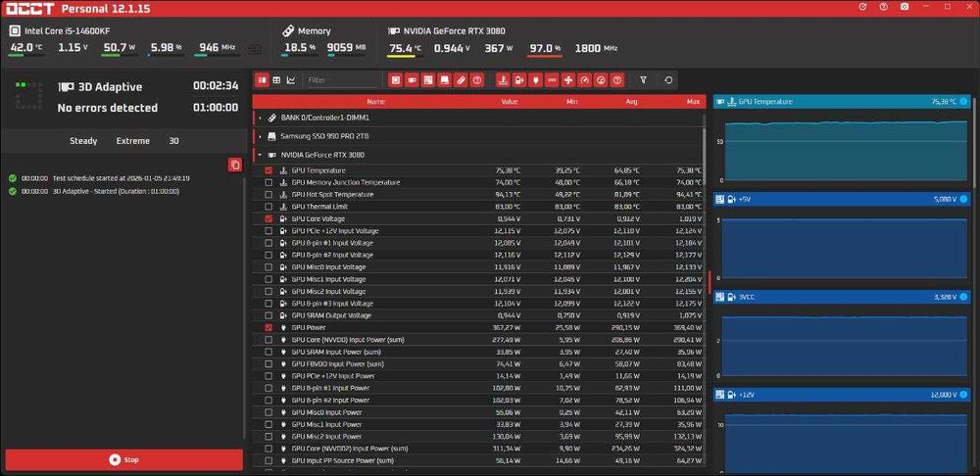The image size is (980, 476).
Task: Toggle the GPU sensors filter icon
Action: (x=412, y=80)
